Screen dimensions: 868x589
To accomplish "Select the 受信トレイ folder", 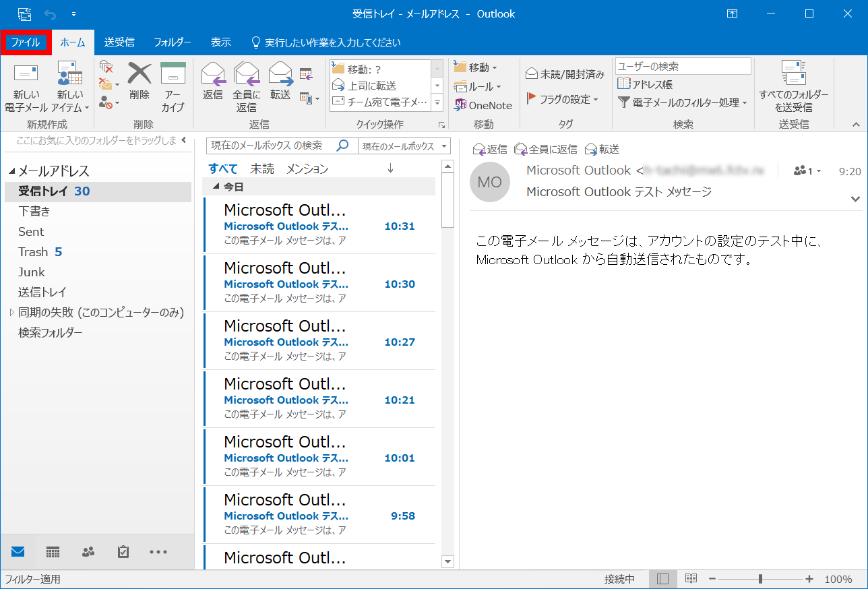I will pyautogui.click(x=98, y=191).
